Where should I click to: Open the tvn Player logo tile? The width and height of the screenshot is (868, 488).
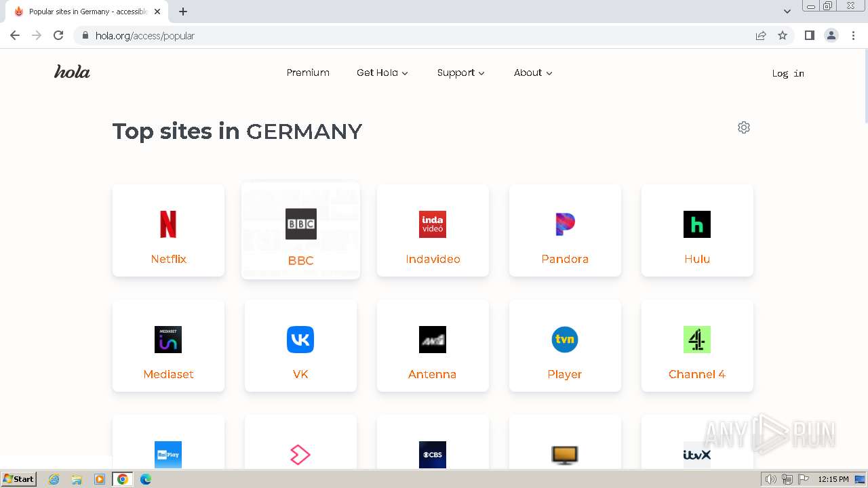(x=565, y=340)
